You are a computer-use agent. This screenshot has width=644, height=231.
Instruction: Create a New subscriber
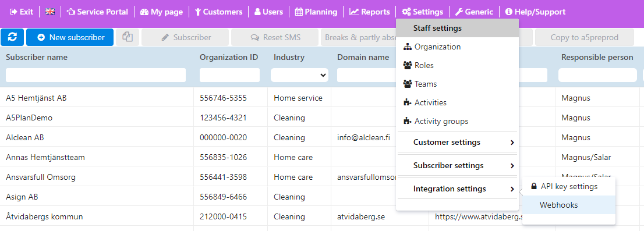point(70,37)
